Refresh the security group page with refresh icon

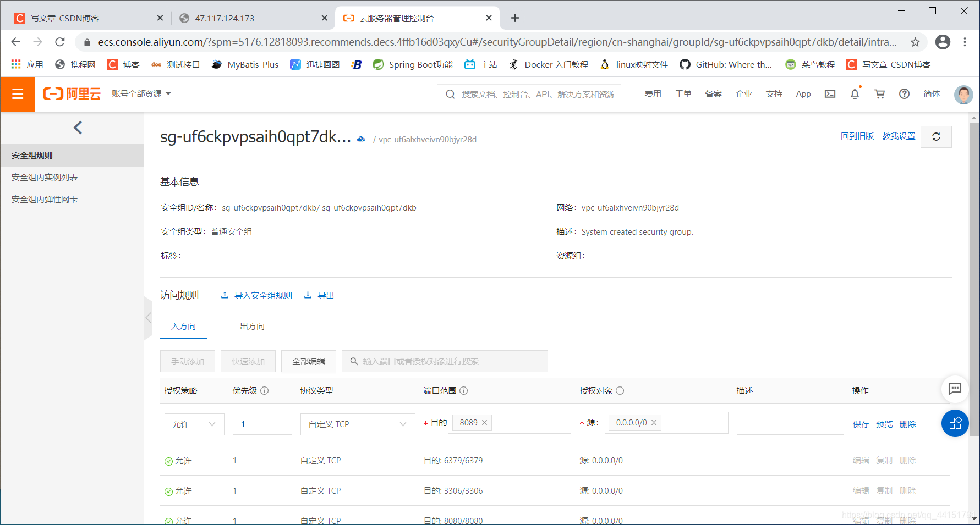936,136
